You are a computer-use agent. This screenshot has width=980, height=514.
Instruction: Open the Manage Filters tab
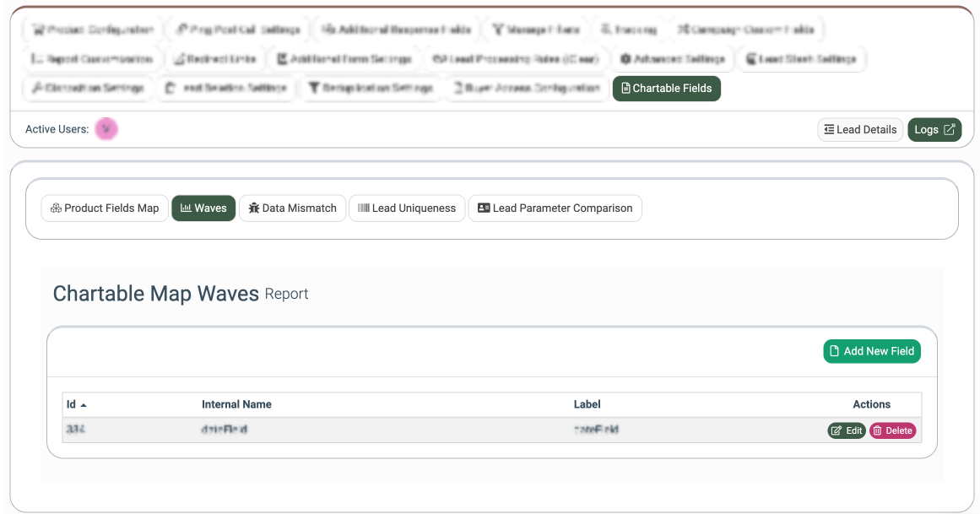point(536,30)
